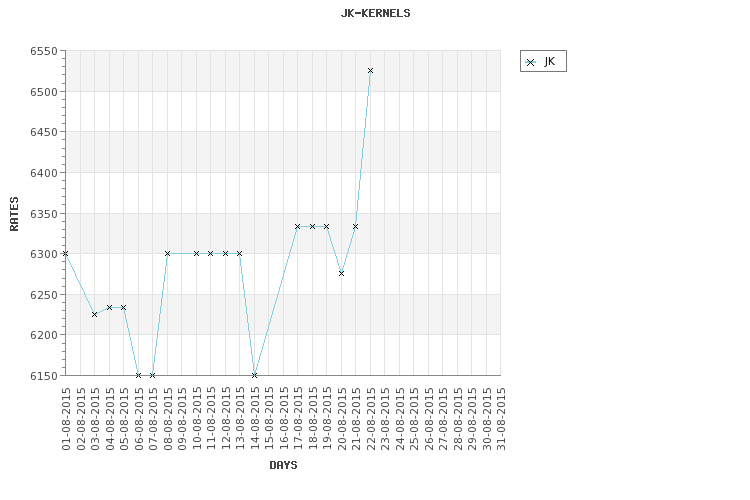Select the 08-08-2015 data marker

[167, 253]
